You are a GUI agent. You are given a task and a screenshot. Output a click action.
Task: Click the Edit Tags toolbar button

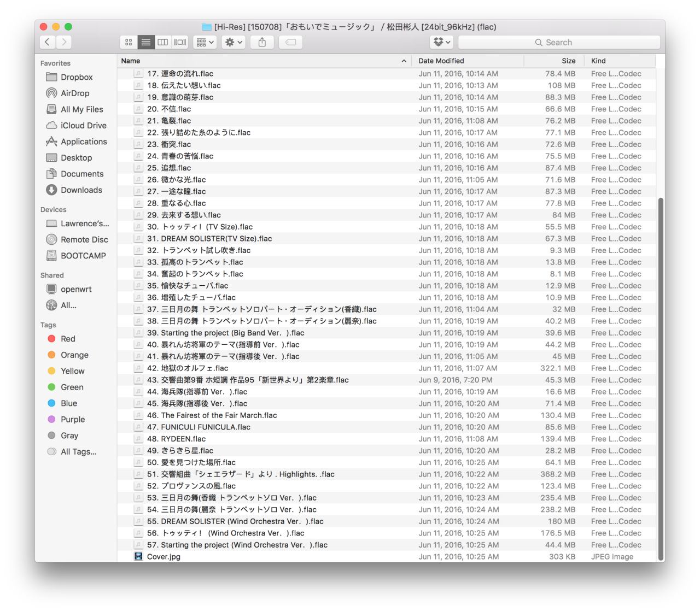click(x=290, y=42)
